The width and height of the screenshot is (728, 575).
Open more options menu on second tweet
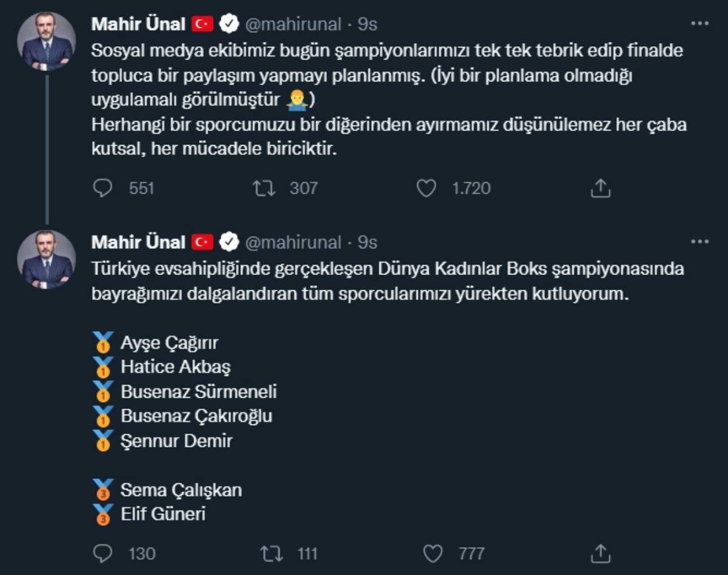[699, 242]
